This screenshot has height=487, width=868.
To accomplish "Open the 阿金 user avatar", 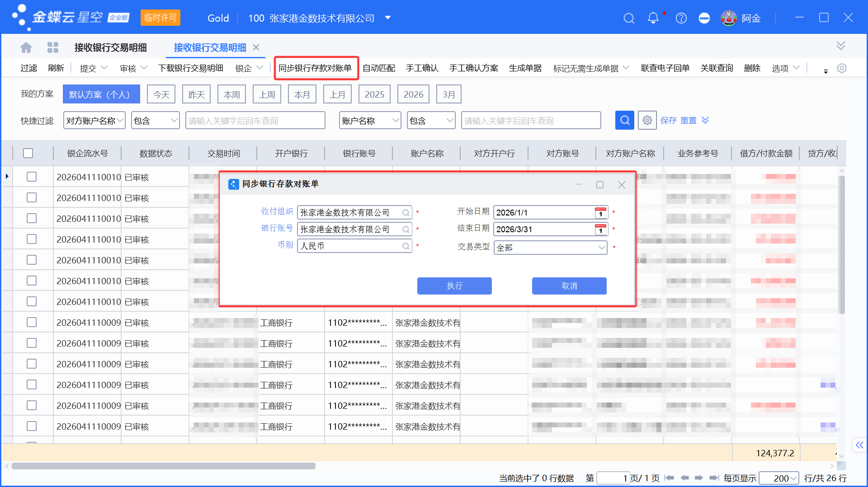I will (728, 18).
